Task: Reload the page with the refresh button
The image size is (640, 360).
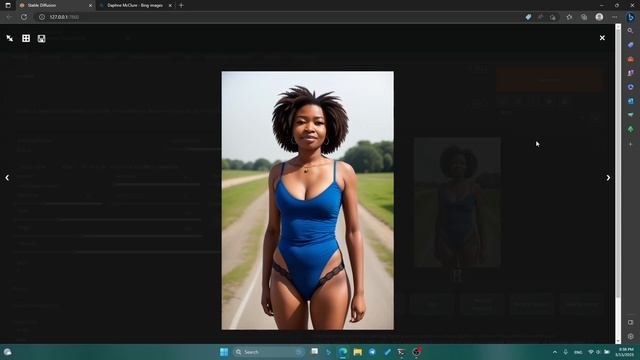Action: [24, 17]
